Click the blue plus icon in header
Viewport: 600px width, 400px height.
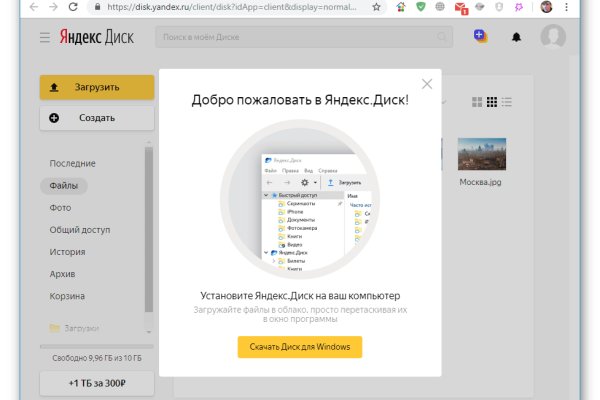tap(481, 37)
